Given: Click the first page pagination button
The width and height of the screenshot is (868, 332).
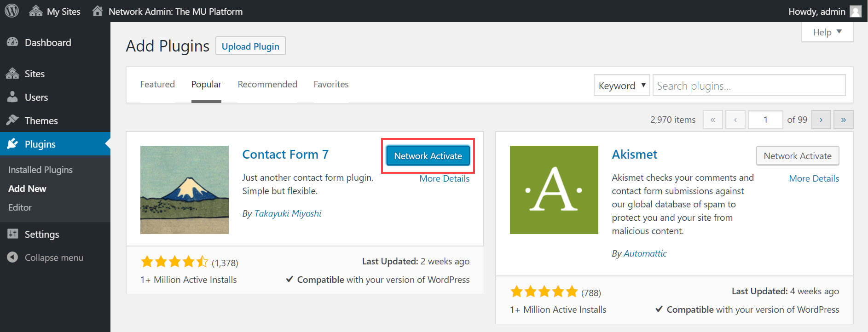Looking at the screenshot, I should [713, 120].
